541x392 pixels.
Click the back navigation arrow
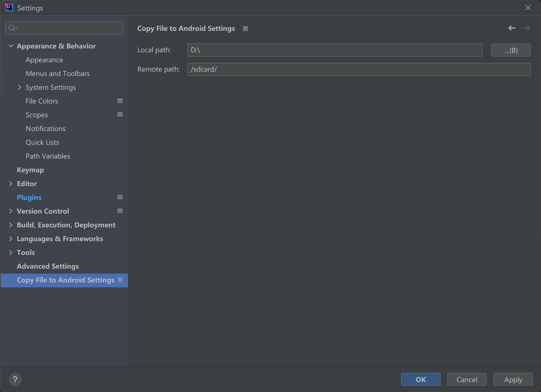click(x=512, y=28)
